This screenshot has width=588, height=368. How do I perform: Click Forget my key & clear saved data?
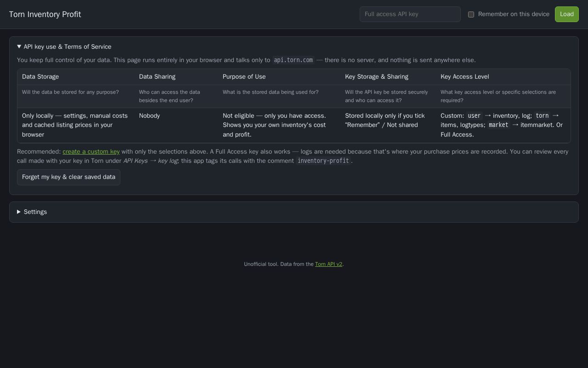click(68, 177)
